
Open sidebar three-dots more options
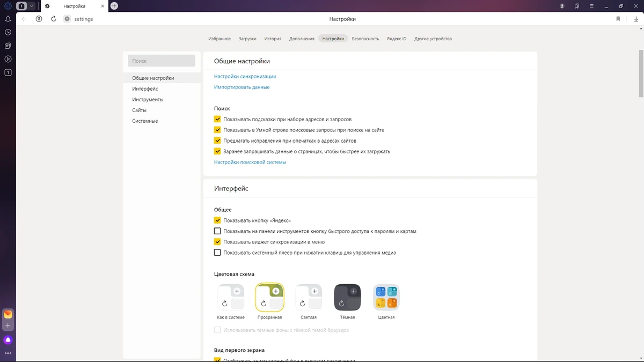tap(8, 353)
